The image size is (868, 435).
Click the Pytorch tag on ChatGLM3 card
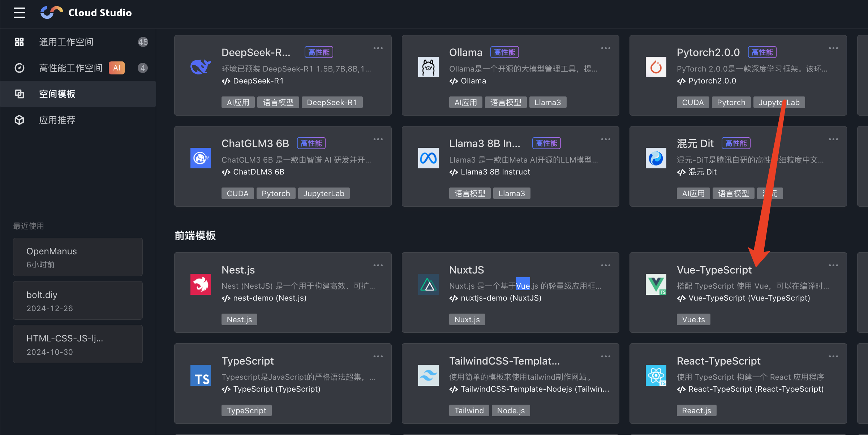coord(276,193)
